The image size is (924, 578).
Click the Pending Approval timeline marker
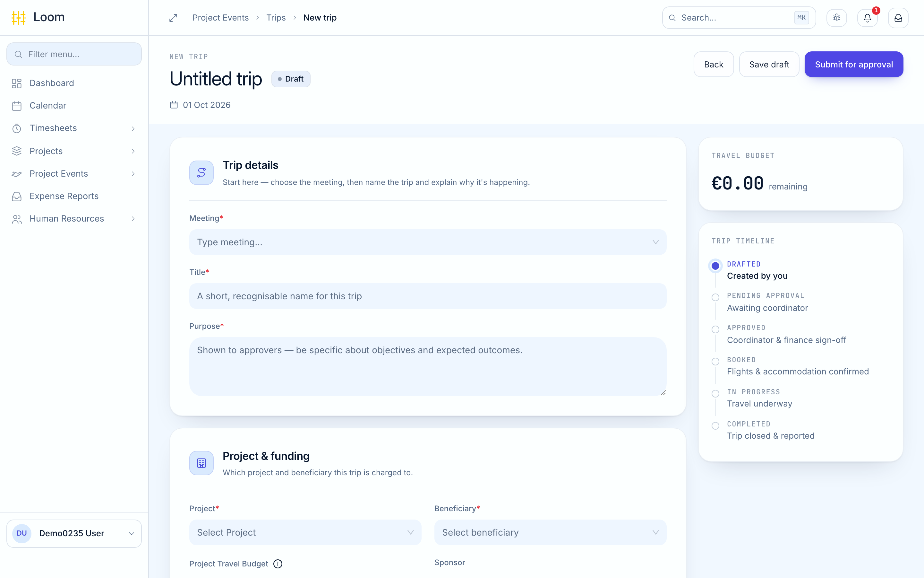[715, 297]
